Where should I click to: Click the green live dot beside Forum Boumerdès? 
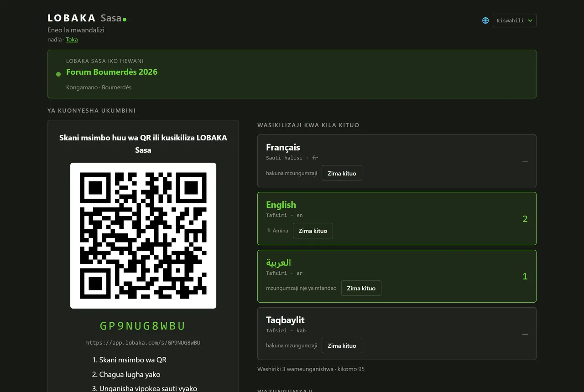pos(58,74)
